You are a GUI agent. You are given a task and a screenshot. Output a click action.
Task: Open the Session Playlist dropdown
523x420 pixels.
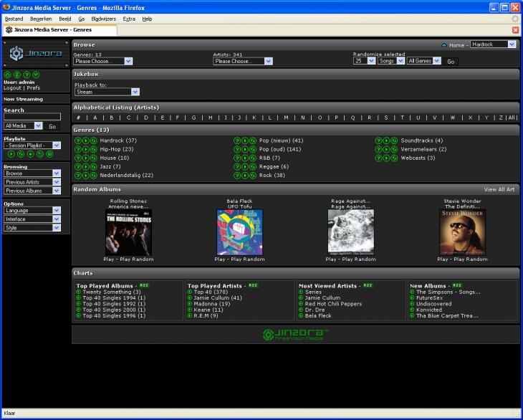tap(32, 145)
